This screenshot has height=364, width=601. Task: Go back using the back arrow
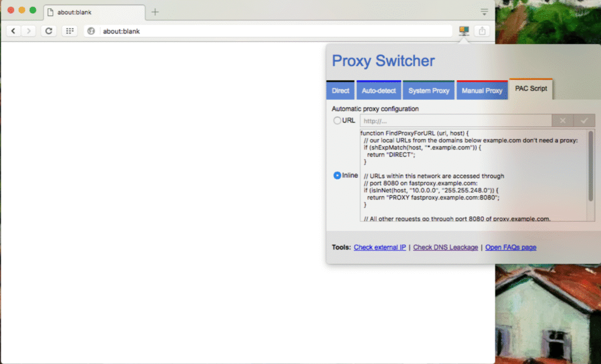pos(13,30)
